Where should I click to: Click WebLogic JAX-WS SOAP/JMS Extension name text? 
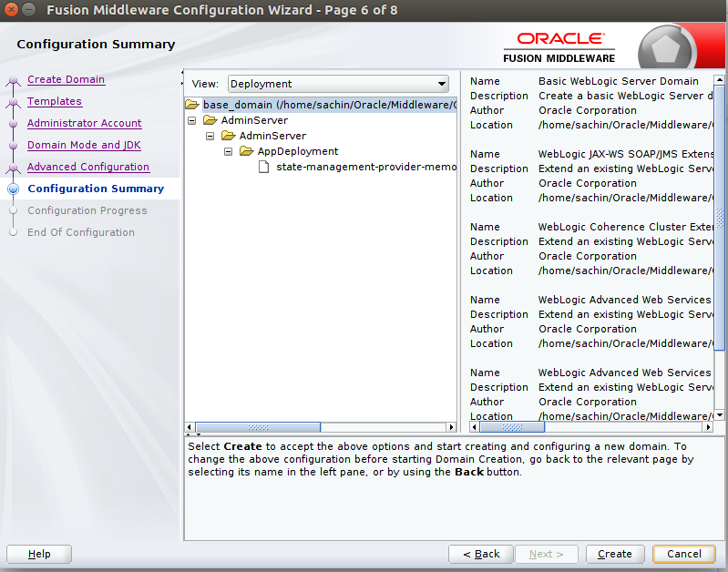626,154
